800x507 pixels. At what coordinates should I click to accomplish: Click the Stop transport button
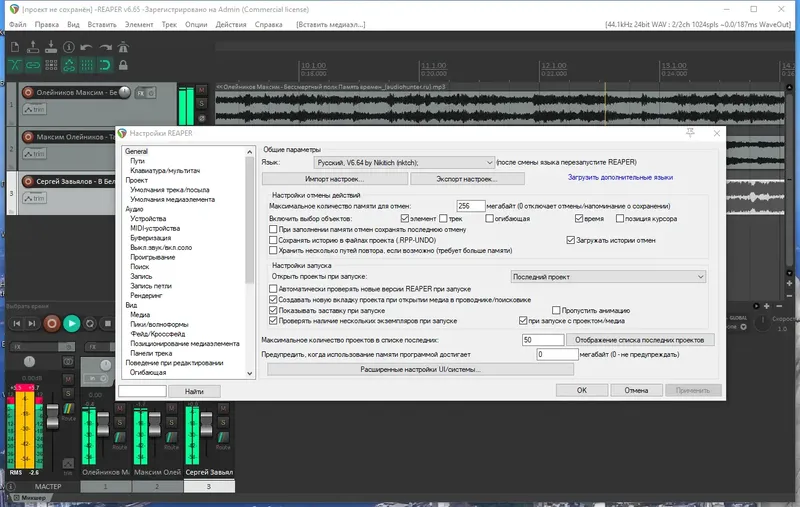(x=108, y=323)
